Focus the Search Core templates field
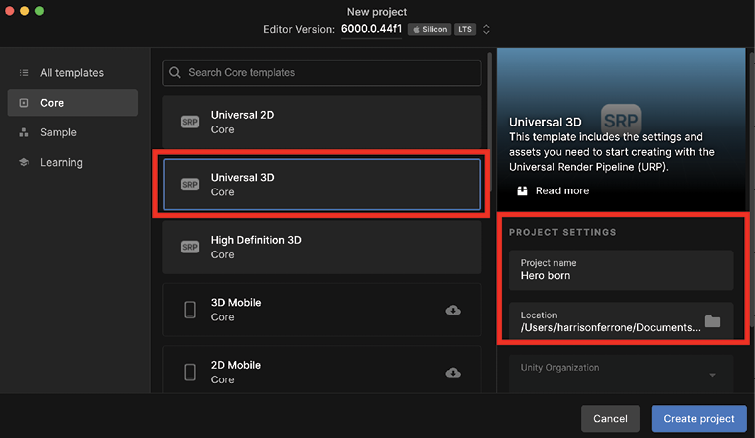This screenshot has width=755, height=438. (x=322, y=73)
